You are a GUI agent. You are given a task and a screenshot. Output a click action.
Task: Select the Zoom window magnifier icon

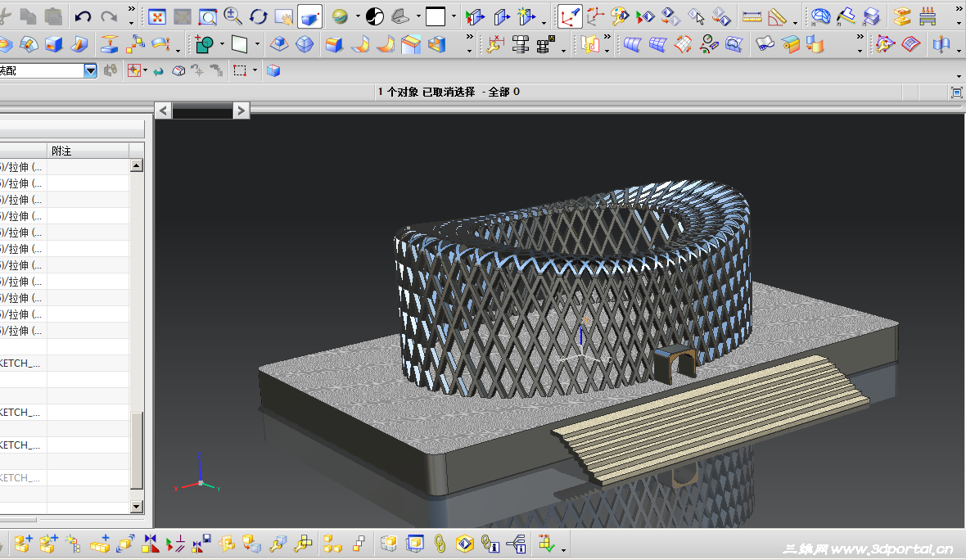pos(208,16)
